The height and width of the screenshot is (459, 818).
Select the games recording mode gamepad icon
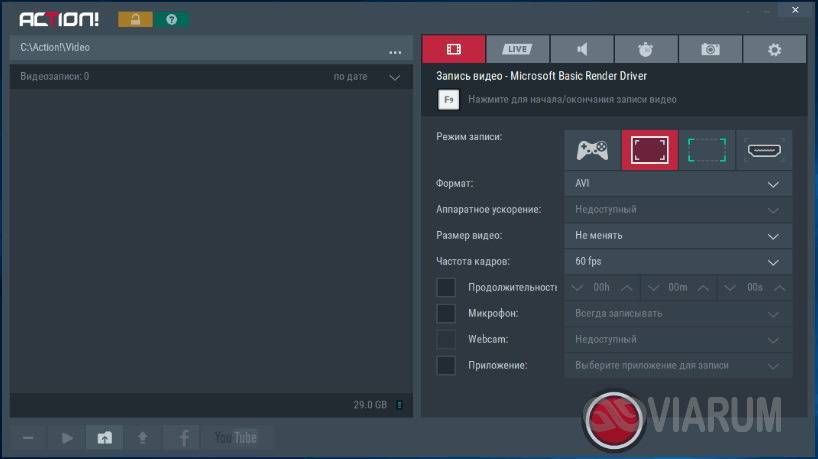pos(592,150)
